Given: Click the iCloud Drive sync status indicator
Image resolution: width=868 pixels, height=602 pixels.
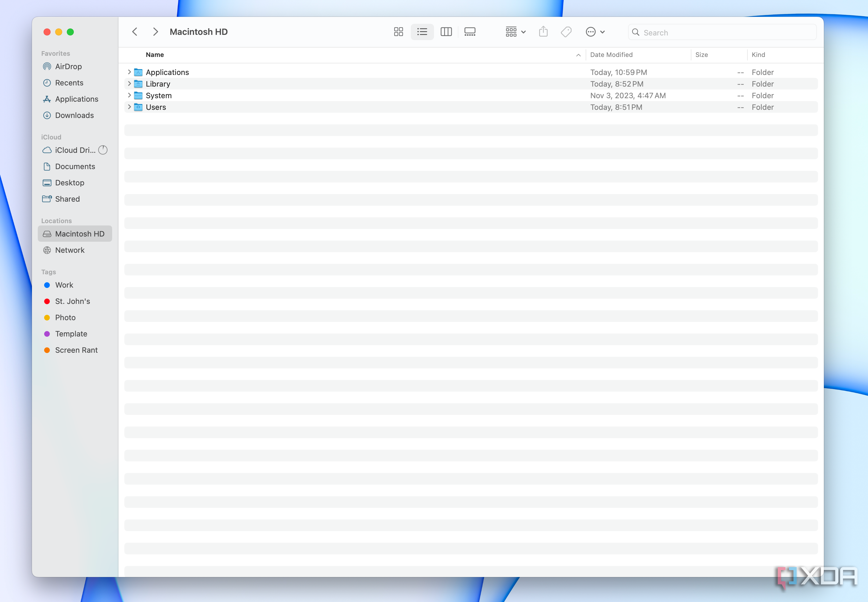Looking at the screenshot, I should click(x=103, y=150).
